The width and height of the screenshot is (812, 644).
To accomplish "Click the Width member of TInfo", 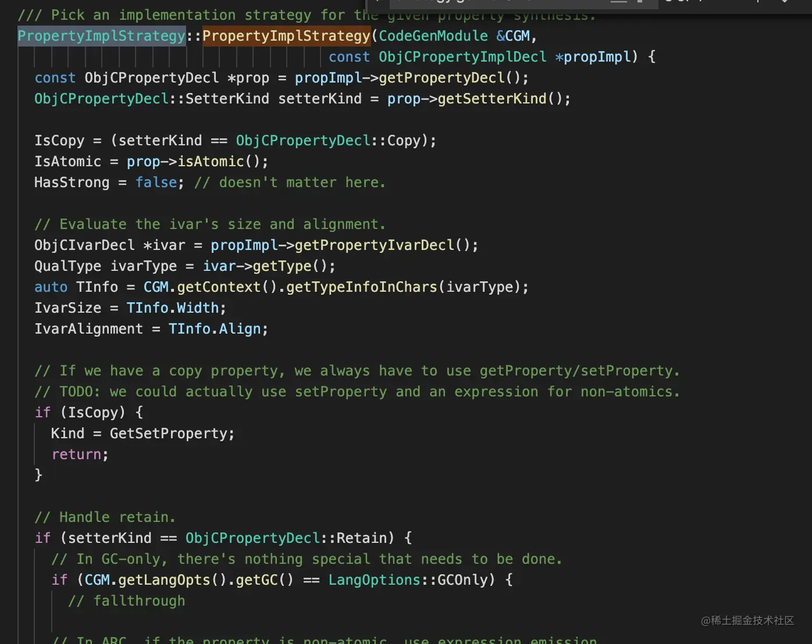I will coord(198,308).
